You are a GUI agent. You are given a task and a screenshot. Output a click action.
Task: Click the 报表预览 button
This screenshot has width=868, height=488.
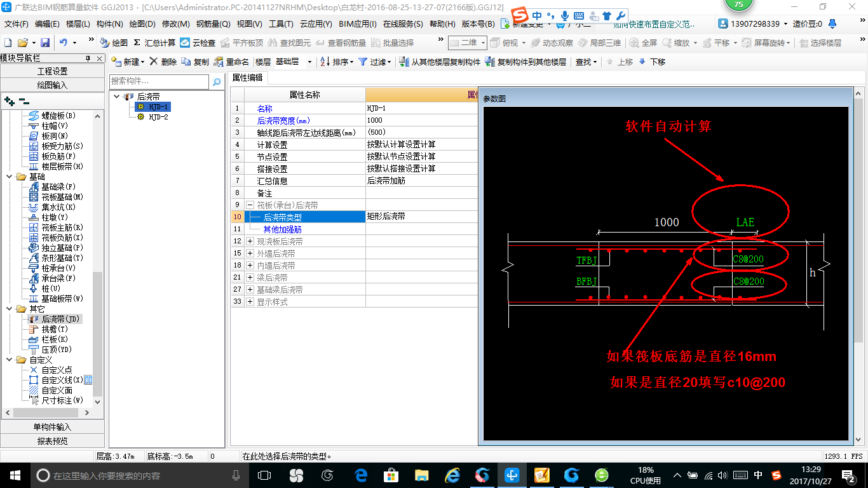coord(52,440)
